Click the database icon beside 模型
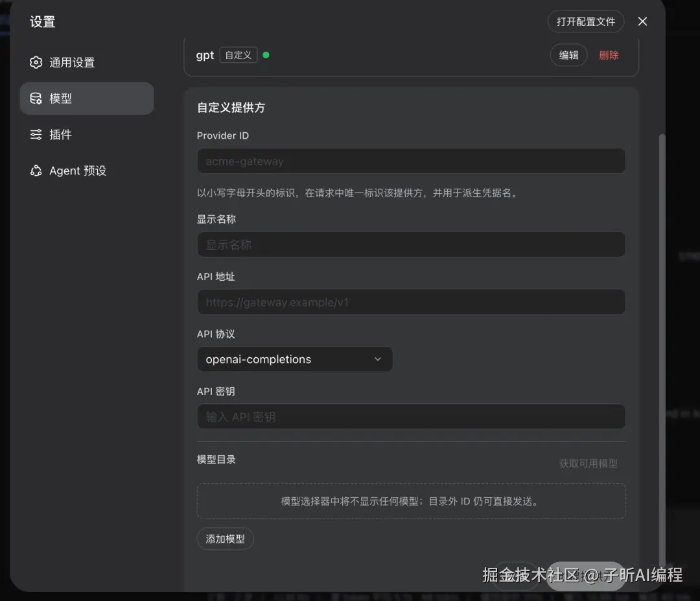 coord(36,99)
